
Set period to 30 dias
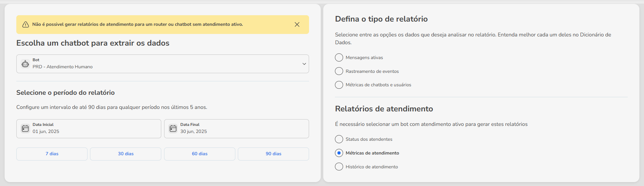[125, 154]
